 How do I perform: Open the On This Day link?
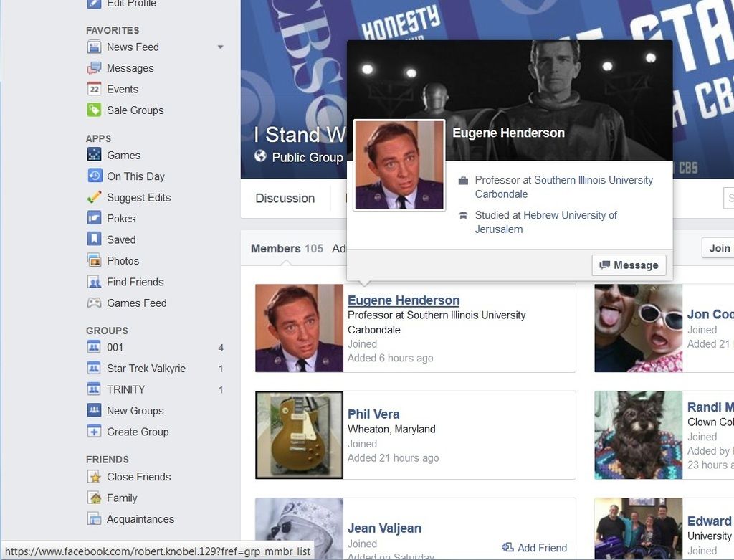[x=135, y=176]
